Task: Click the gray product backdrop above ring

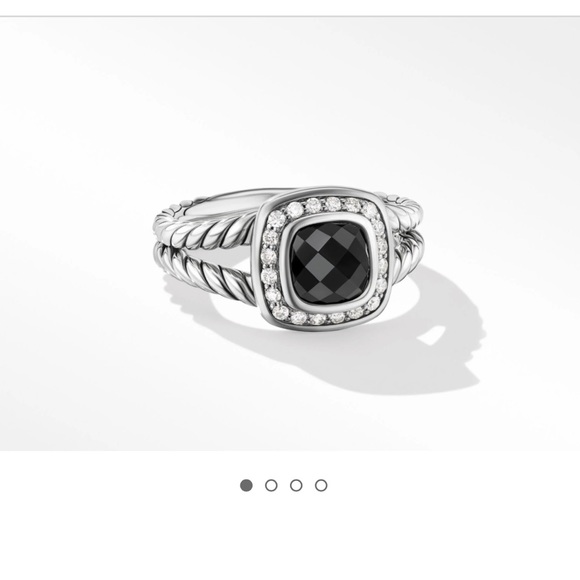Action: (x=290, y=104)
